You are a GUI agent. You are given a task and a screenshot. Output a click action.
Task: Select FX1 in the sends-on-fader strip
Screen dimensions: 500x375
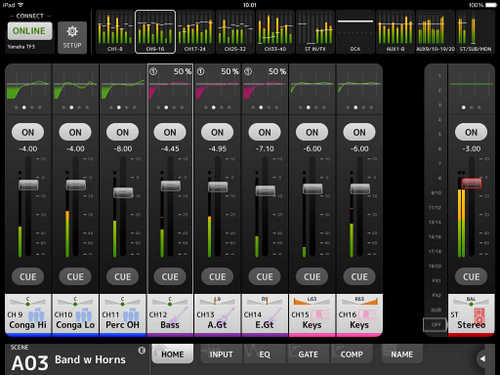[x=436, y=281]
